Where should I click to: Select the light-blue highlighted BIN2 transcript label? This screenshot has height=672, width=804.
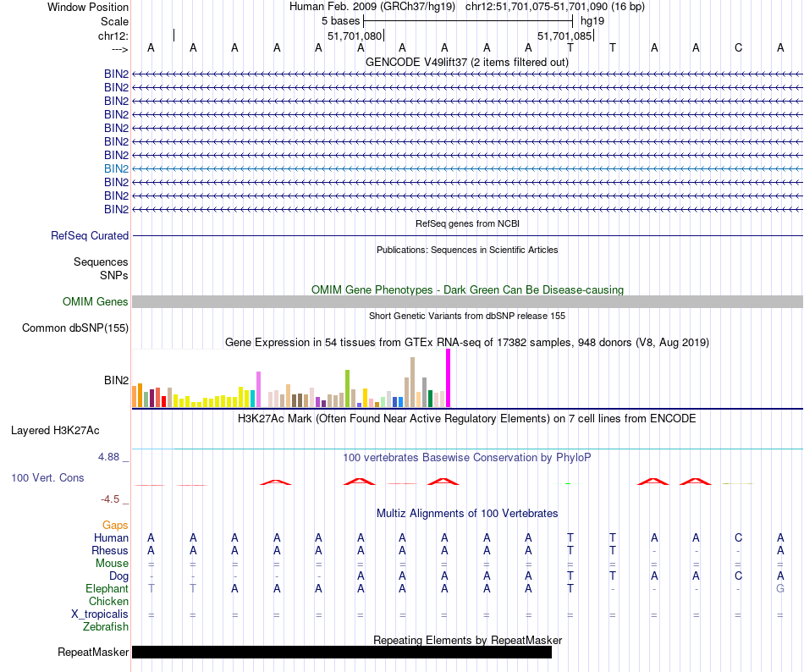[117, 168]
